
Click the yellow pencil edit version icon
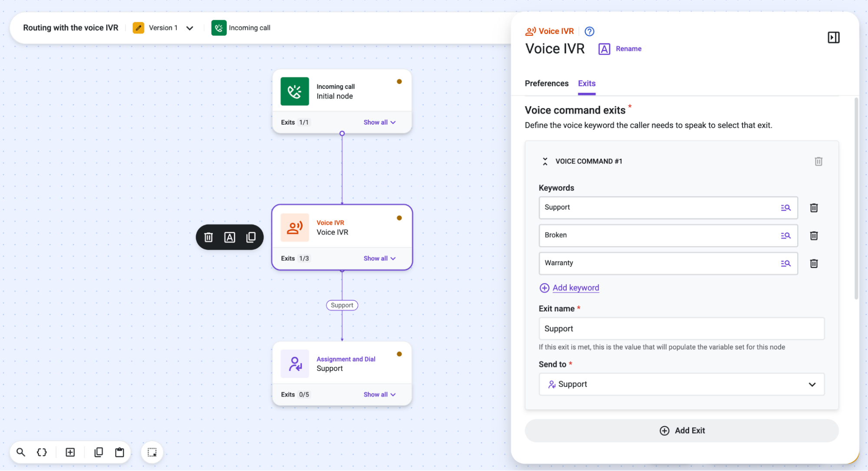pos(138,28)
